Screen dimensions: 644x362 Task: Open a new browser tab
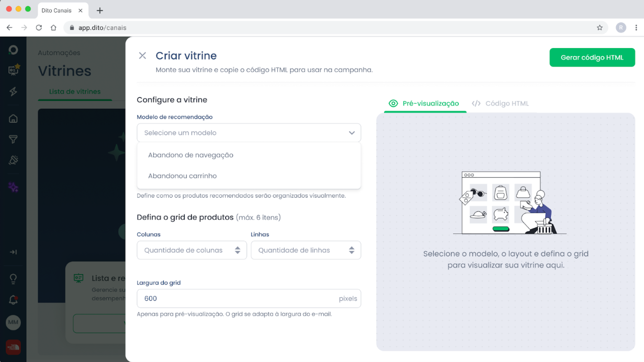pos(100,10)
